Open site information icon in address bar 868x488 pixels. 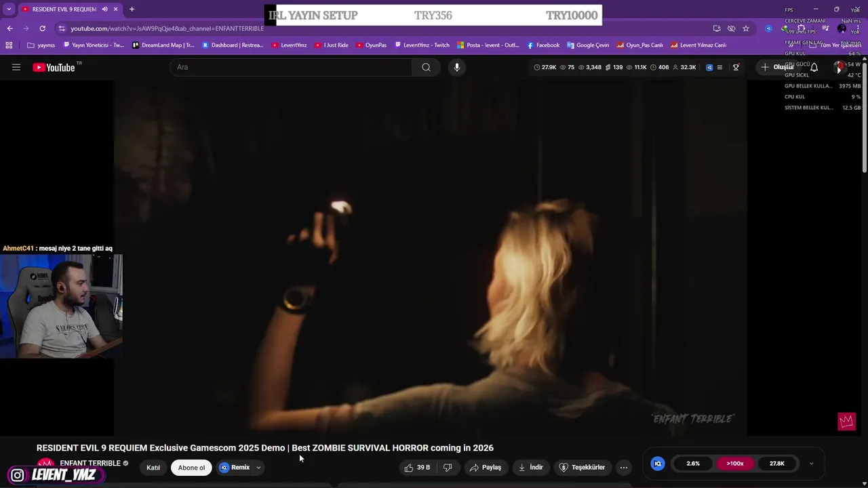click(62, 28)
